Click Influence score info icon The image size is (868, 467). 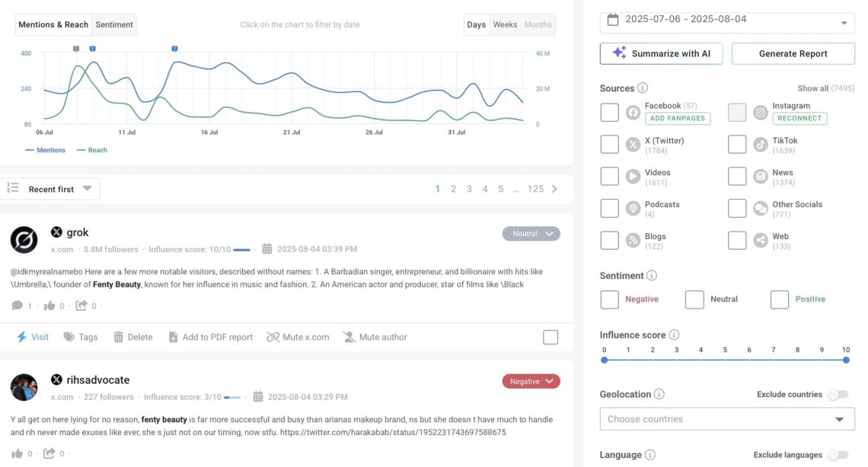(674, 335)
